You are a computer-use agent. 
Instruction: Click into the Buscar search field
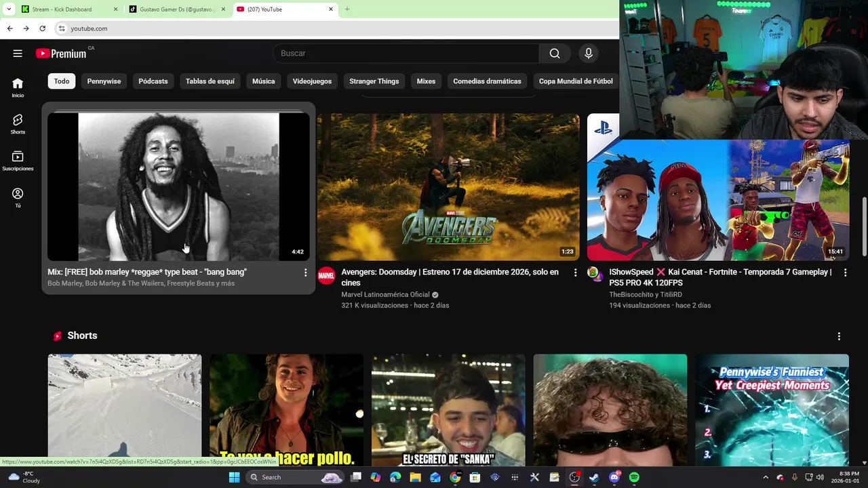point(406,54)
